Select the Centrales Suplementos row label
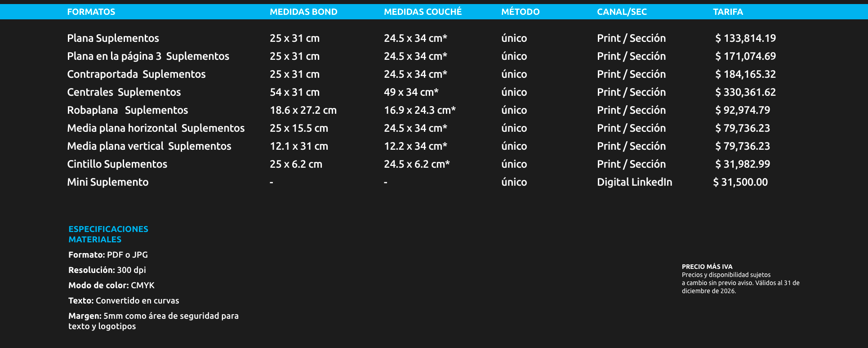This screenshot has width=868, height=348. coord(124,92)
